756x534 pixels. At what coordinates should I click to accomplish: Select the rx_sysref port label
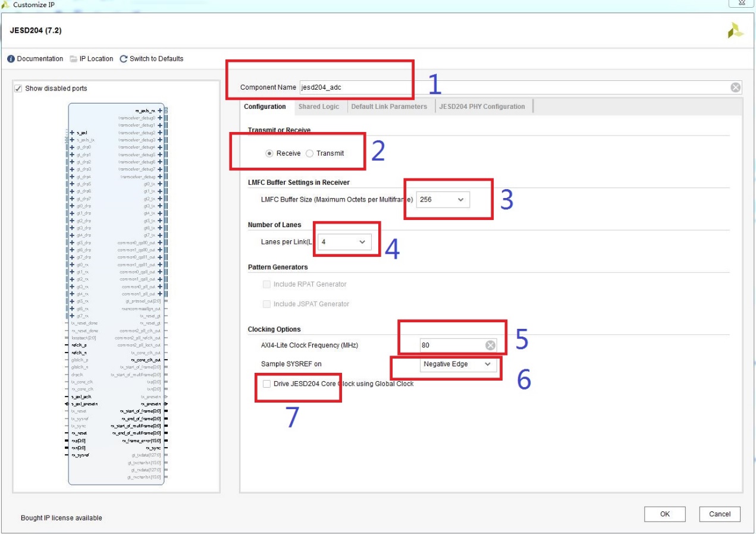coord(80,455)
